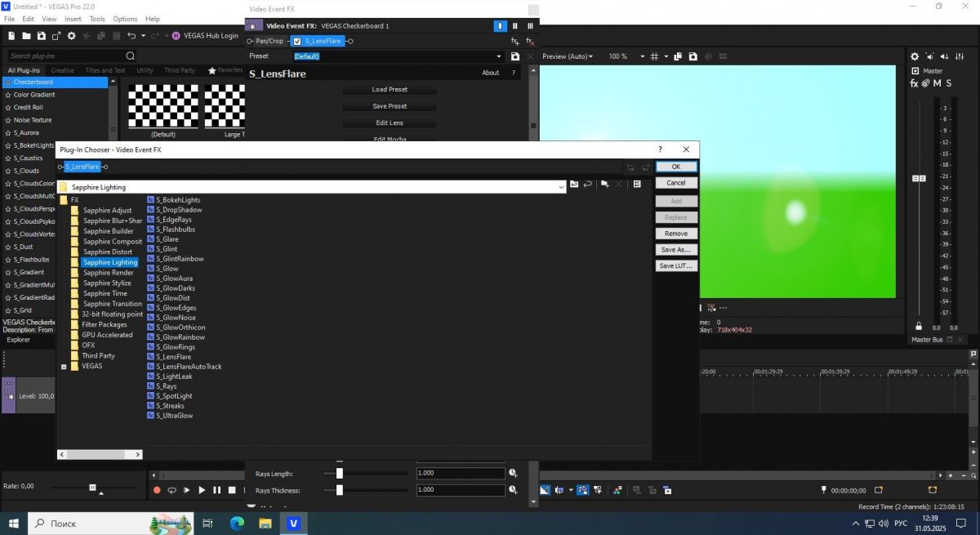The height and width of the screenshot is (535, 980).
Task: Click the up-one-level folder icon in Plug-In Chooser
Action: tap(574, 184)
